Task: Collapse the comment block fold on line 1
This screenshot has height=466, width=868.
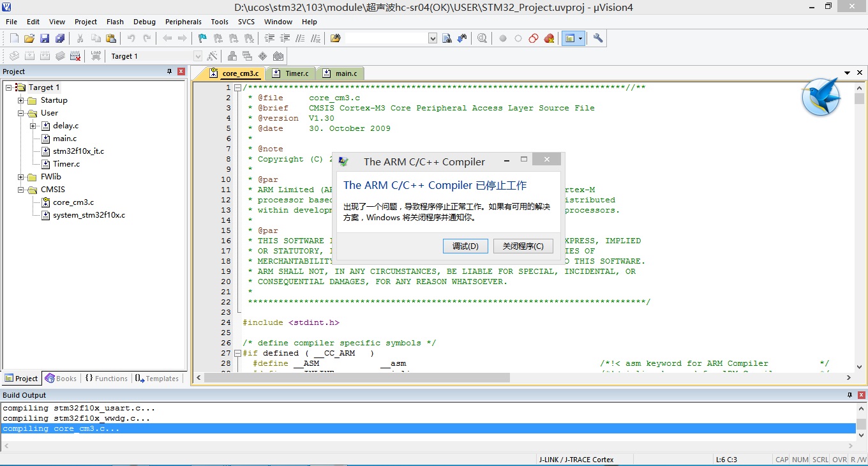Action: point(237,87)
